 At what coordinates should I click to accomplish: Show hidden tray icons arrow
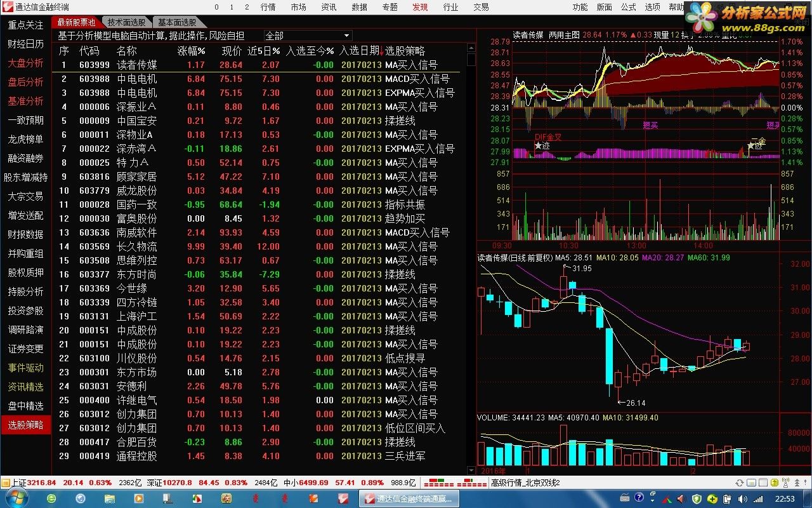click(652, 500)
